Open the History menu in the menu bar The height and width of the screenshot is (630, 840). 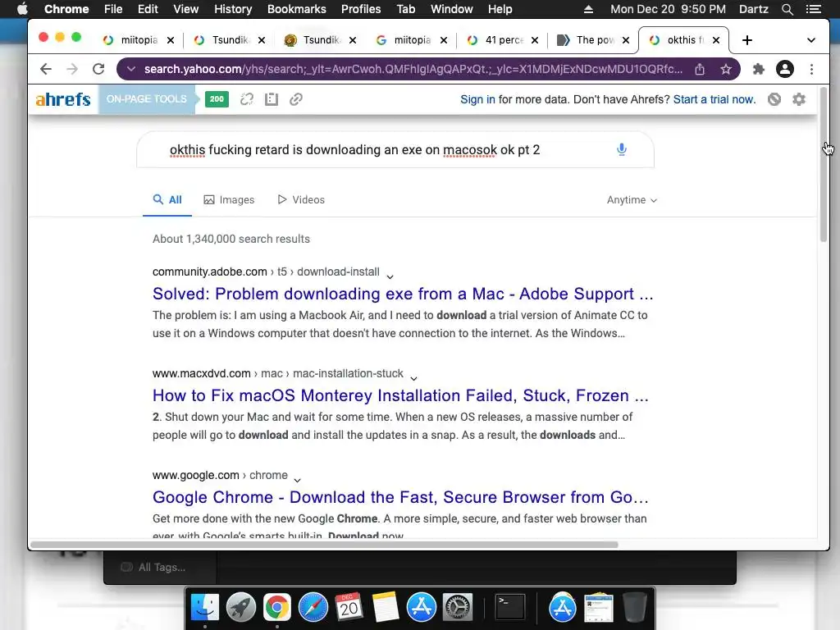click(233, 9)
